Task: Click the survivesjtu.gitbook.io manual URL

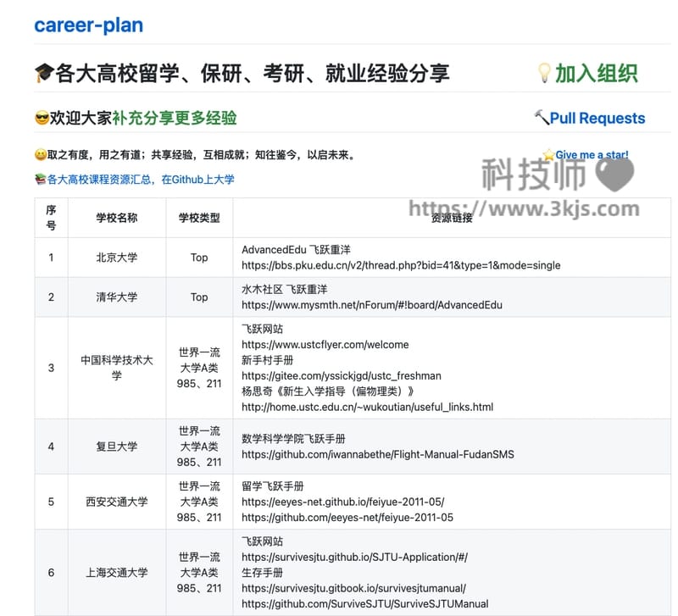Action: coord(353,588)
